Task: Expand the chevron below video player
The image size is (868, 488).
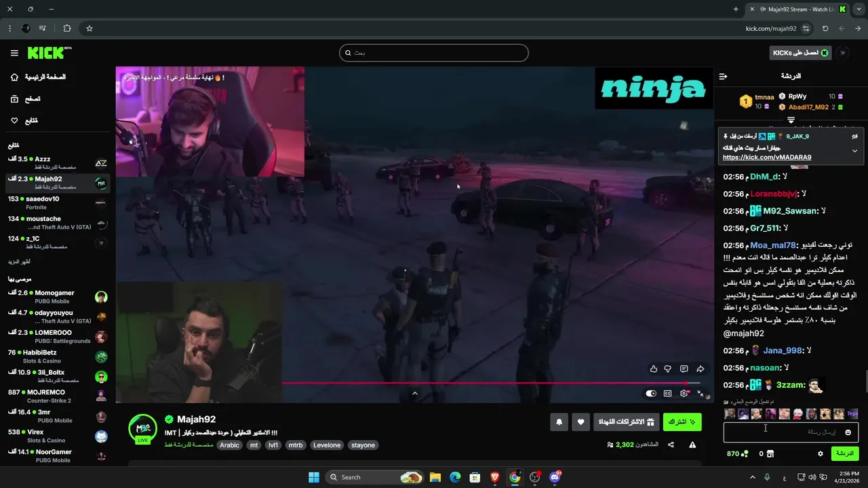Action: 414,394
